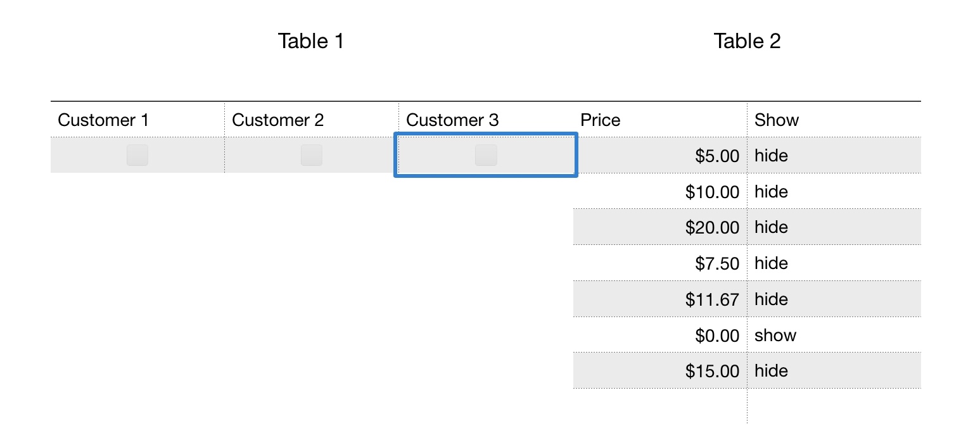Click the $0.00 price cell
This screenshot has width=980, height=438.
point(660,335)
